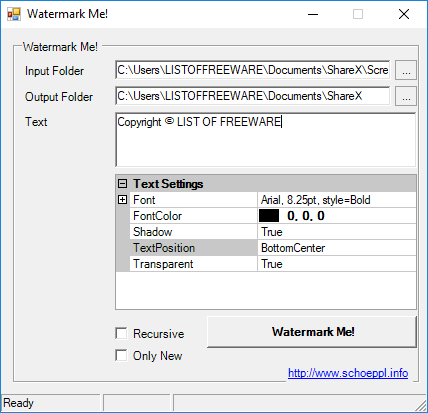Browse for Input Folder with the ellipsis button
Screen dimensions: 428x413
coord(406,70)
